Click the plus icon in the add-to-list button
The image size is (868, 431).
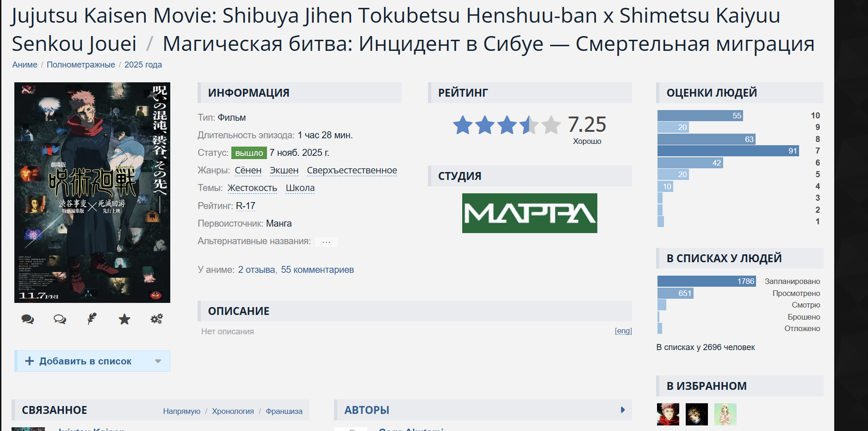click(30, 361)
